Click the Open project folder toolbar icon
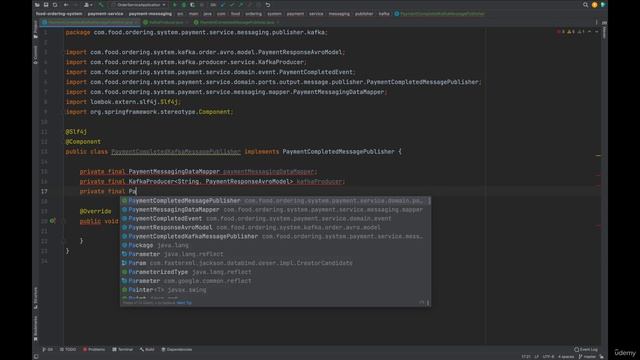This screenshot has width=640, height=360. tap(37, 5)
